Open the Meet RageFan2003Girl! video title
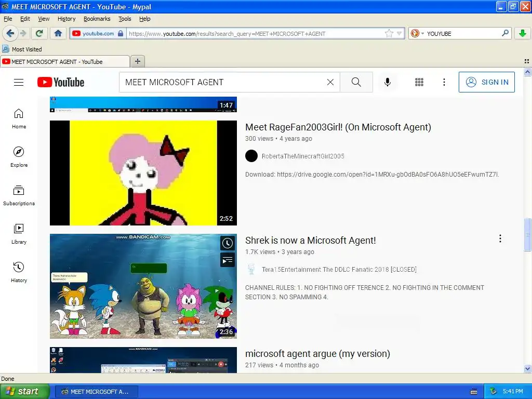532x399 pixels. (338, 127)
